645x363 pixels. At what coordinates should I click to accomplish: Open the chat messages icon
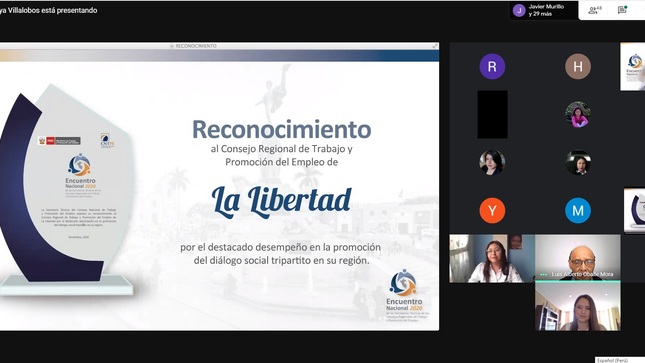pyautogui.click(x=622, y=10)
